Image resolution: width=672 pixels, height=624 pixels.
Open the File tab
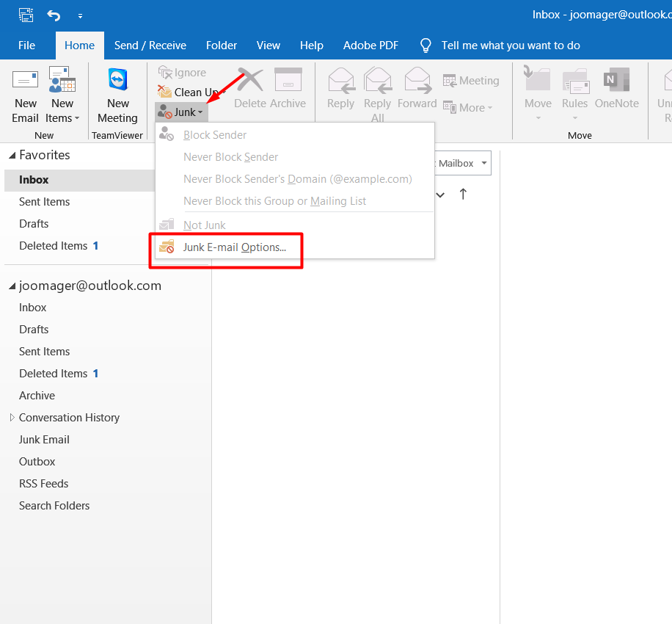[x=26, y=46]
